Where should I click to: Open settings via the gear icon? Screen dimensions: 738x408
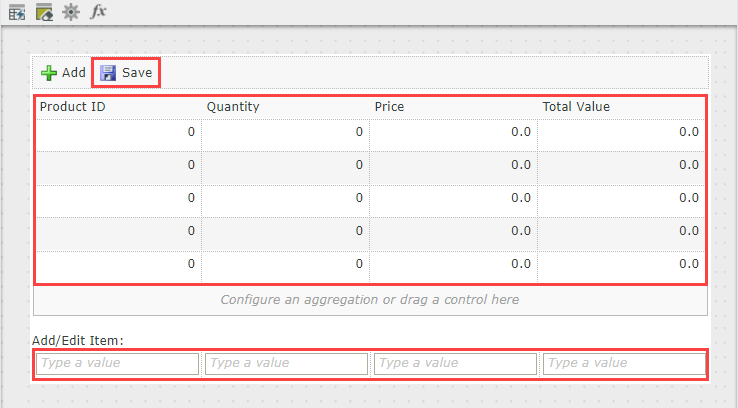pos(70,12)
